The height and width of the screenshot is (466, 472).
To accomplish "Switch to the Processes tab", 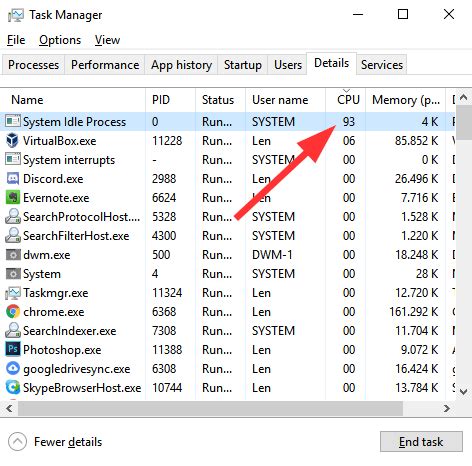I will (x=33, y=65).
